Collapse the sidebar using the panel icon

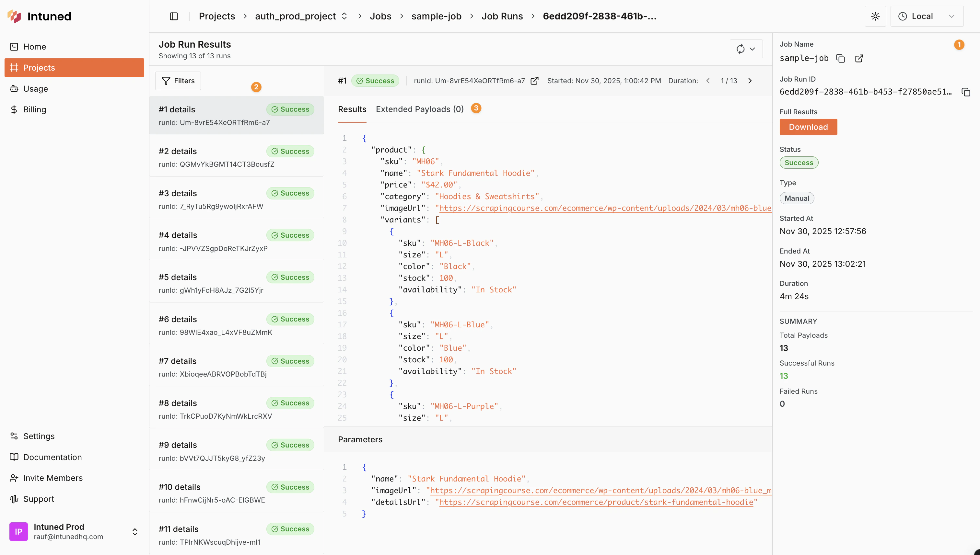pyautogui.click(x=174, y=16)
